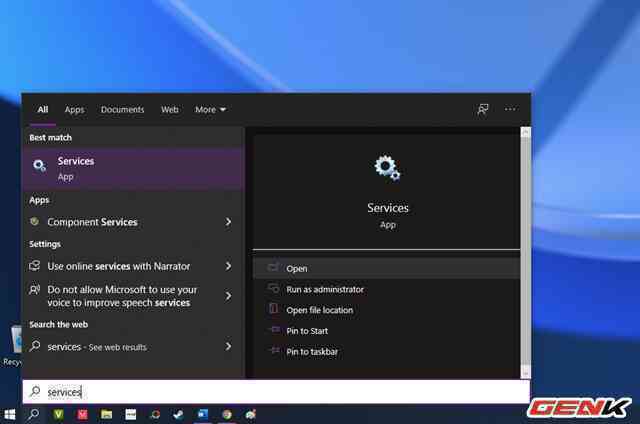Viewport: 640px width, 424px height.
Task: Open the round red-black taskbar app
Action: 155,415
